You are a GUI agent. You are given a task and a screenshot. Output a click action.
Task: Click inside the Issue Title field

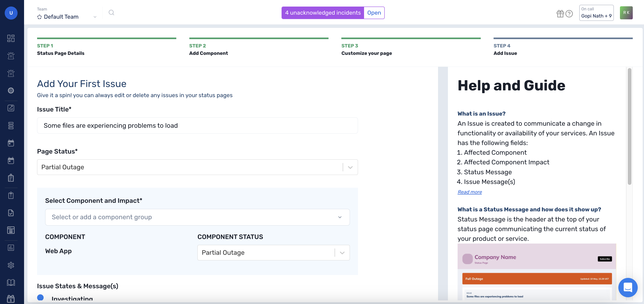pos(197,125)
